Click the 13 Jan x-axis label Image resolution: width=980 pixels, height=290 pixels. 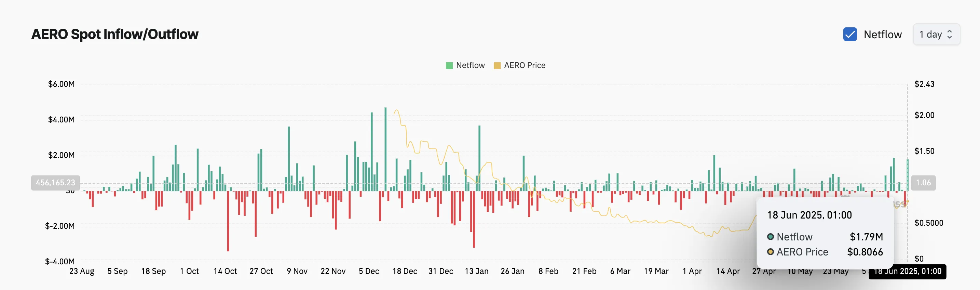(476, 271)
